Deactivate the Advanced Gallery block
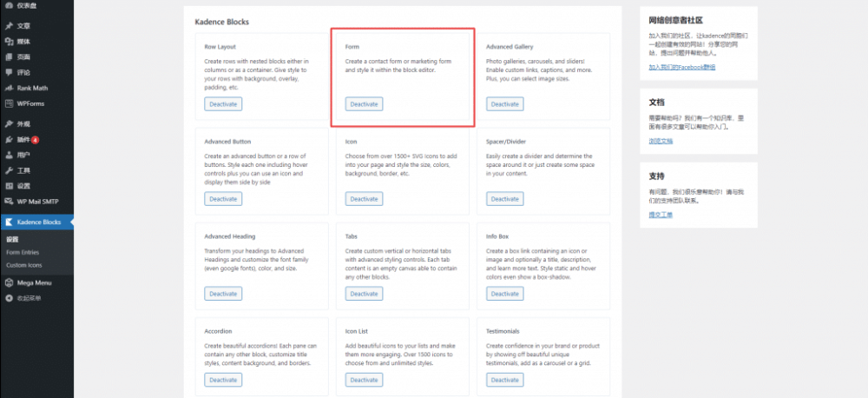 point(504,104)
